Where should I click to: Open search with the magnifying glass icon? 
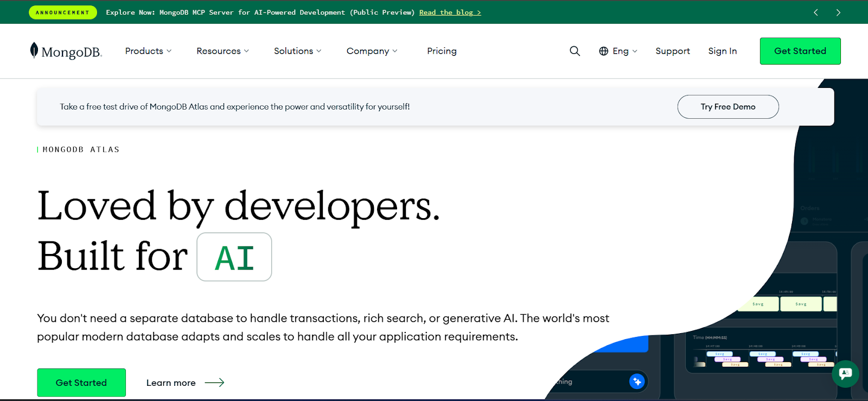575,51
